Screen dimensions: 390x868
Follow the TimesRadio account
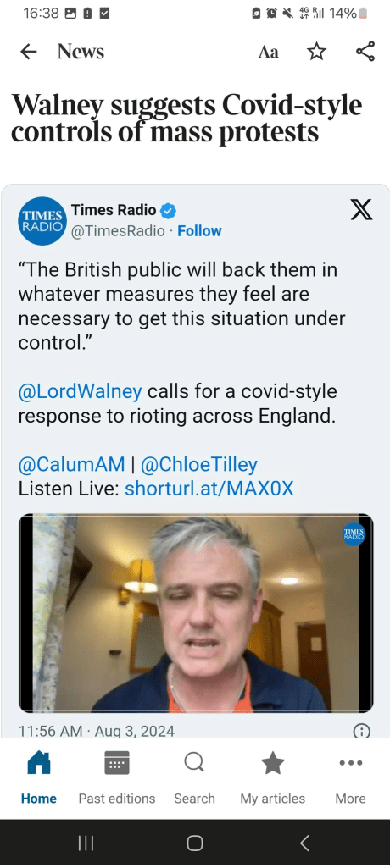(199, 231)
